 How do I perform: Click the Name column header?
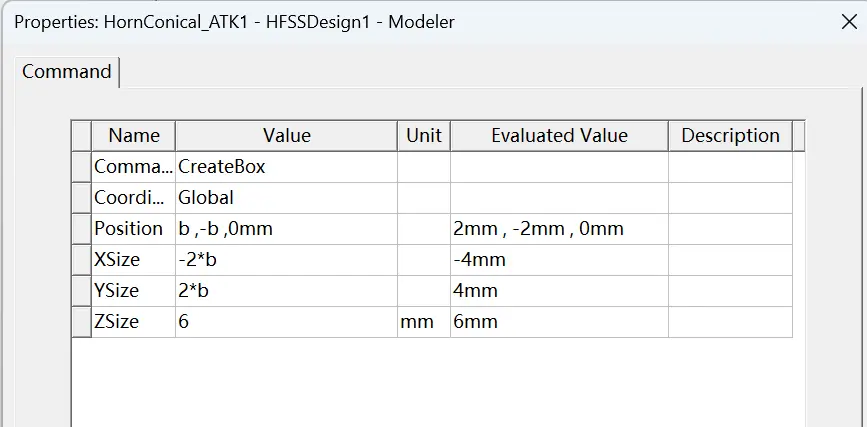[x=133, y=136]
